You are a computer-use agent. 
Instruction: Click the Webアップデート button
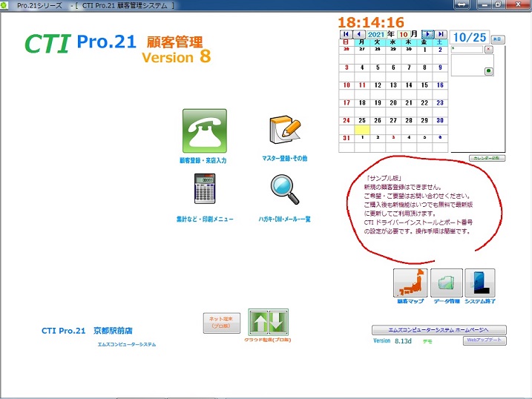[x=485, y=340]
